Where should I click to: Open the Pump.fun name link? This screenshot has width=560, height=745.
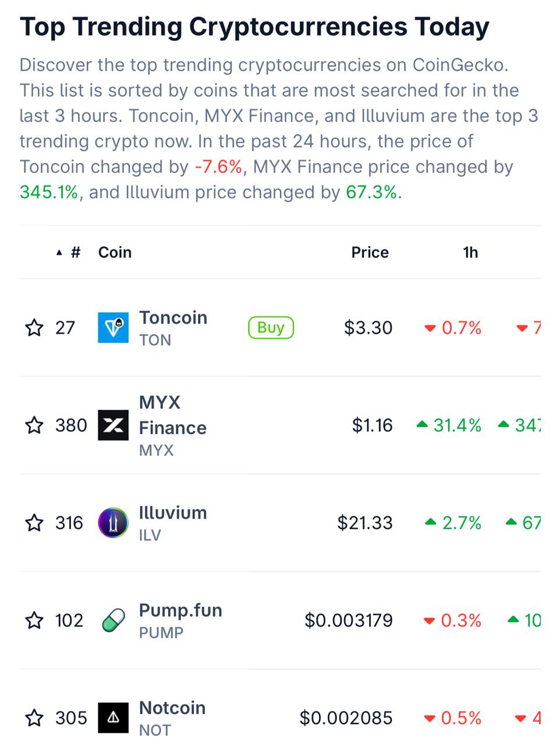coord(180,611)
